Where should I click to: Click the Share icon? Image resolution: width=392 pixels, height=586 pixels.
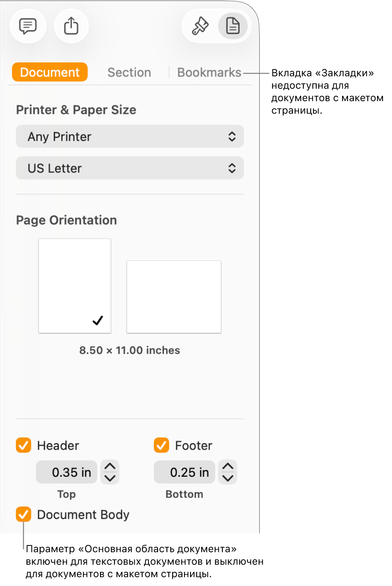point(71,26)
